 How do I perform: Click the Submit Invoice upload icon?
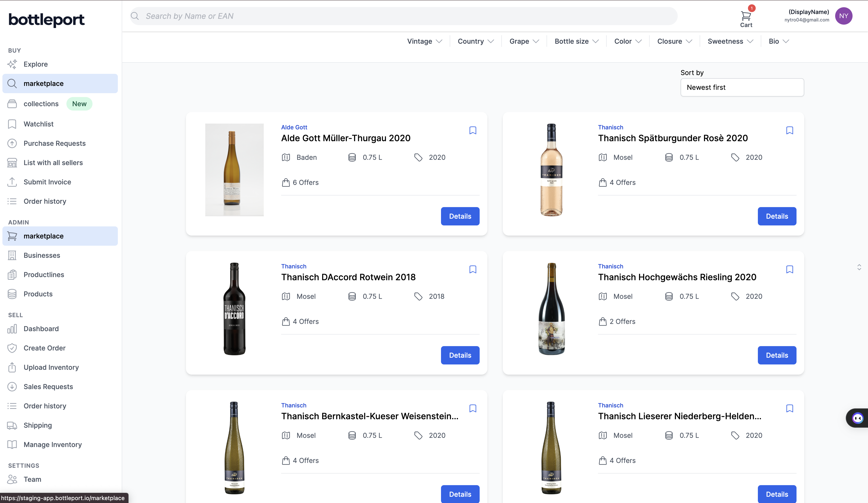pyautogui.click(x=12, y=182)
